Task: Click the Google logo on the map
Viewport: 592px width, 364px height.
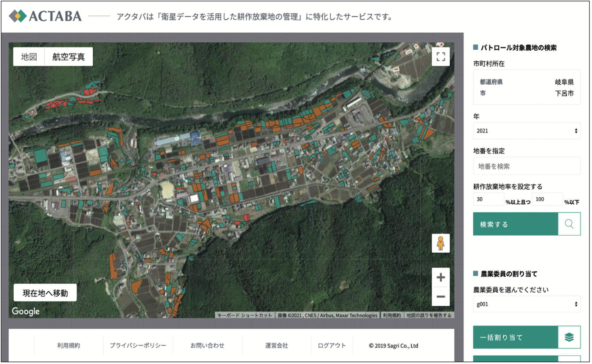Action: (x=25, y=311)
